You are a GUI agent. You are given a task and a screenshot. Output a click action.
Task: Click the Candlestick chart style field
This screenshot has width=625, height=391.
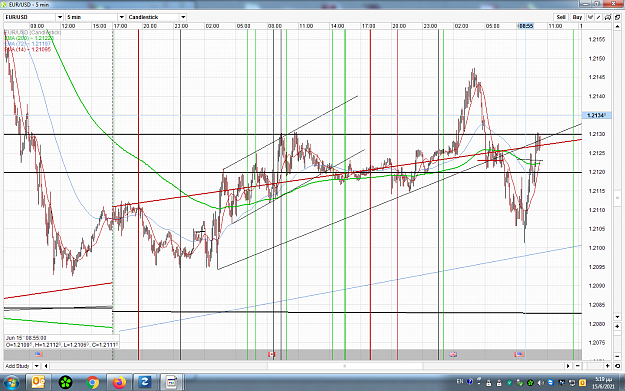[153, 17]
